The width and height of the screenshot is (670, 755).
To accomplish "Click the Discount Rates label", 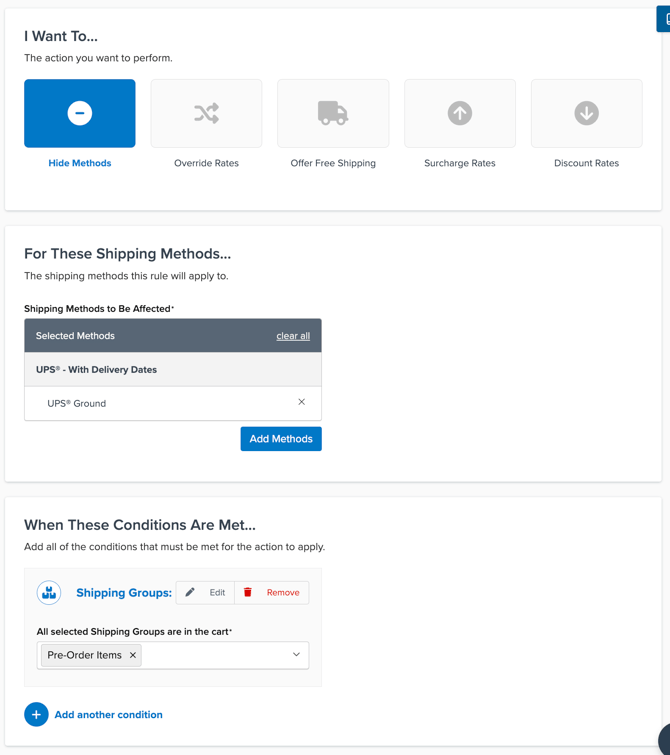I will click(x=586, y=163).
